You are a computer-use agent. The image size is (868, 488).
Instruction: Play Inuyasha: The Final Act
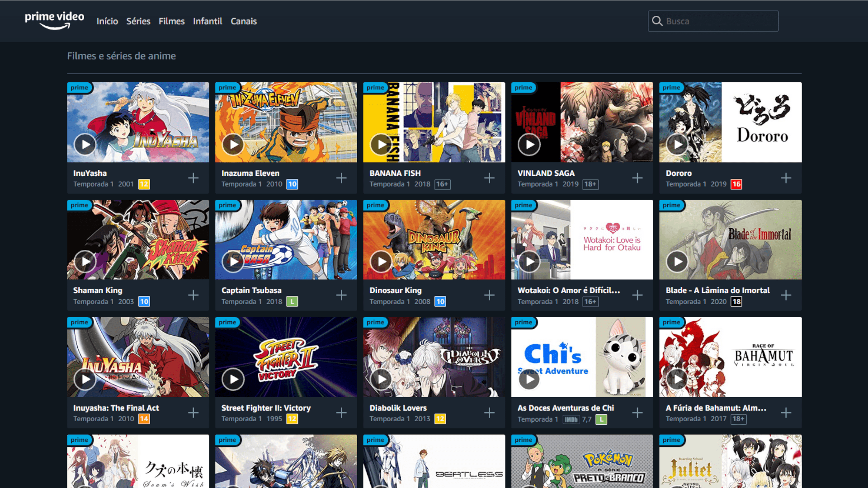tap(85, 379)
